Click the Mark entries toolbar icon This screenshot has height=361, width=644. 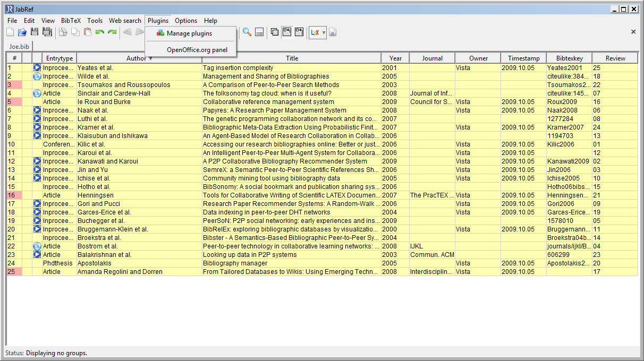point(287,32)
